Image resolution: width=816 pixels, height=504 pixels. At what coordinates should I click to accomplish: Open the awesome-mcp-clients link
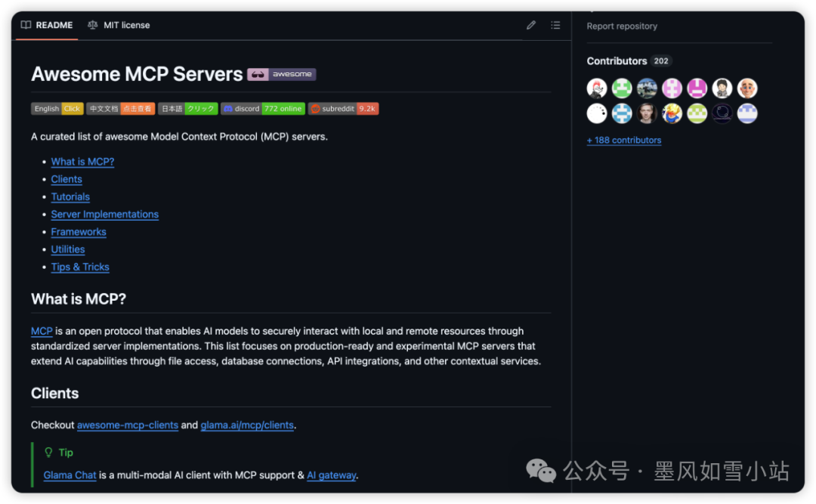pyautogui.click(x=128, y=425)
